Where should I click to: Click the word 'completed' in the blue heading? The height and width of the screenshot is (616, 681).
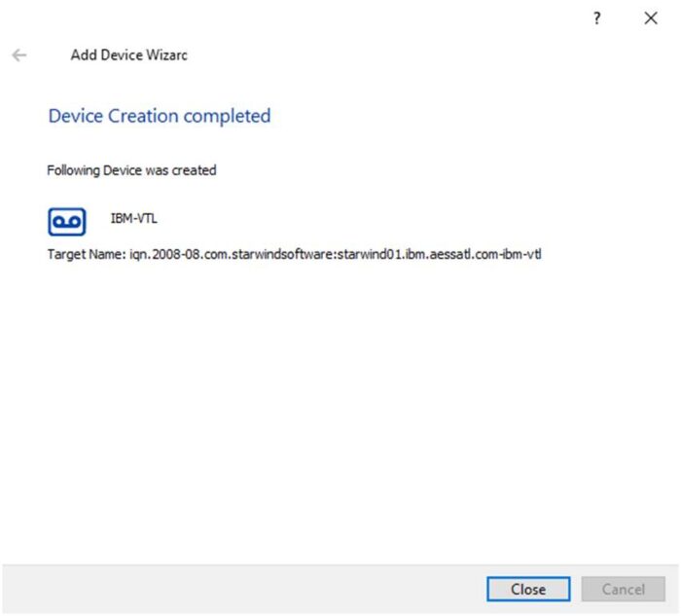(227, 116)
